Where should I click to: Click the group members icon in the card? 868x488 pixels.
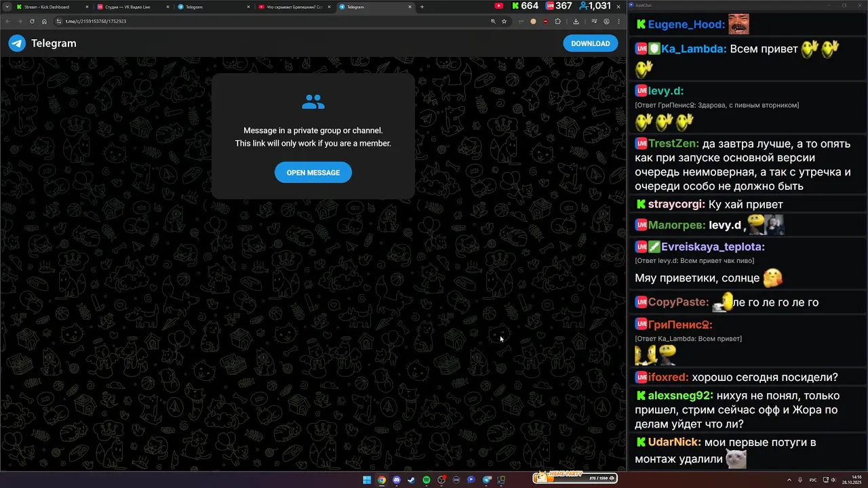point(313,102)
